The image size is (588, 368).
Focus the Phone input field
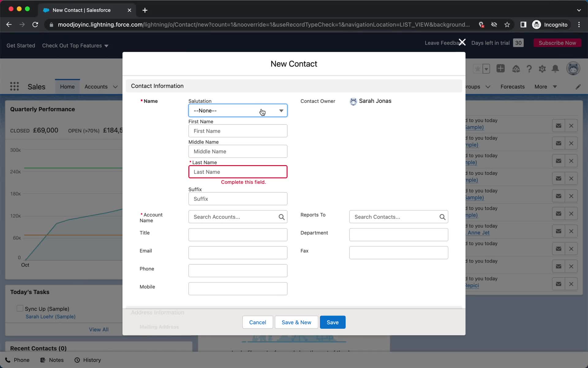238,271
